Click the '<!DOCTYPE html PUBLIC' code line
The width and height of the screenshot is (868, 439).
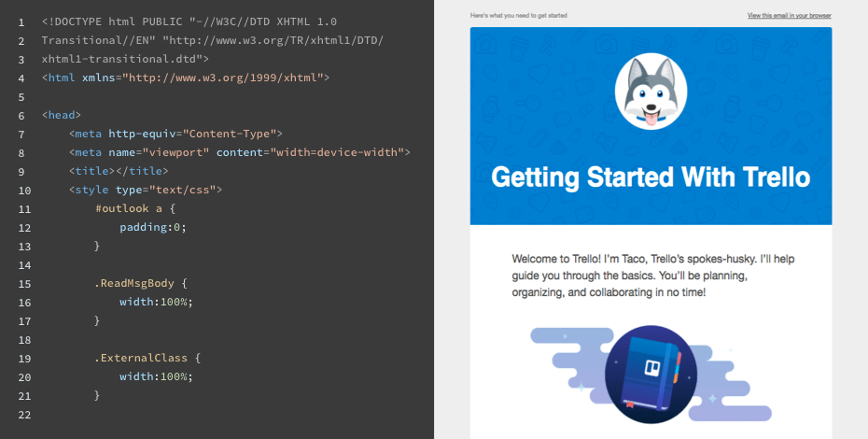click(189, 21)
